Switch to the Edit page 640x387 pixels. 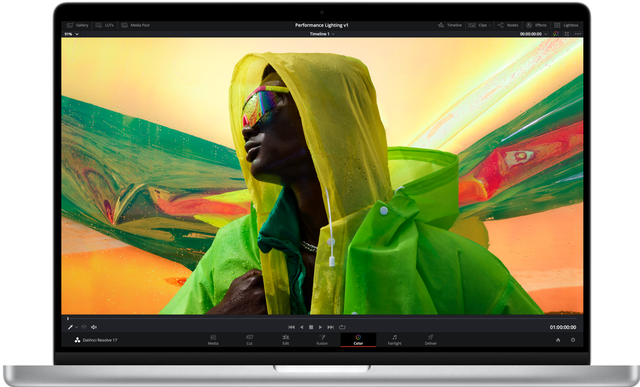tap(286, 340)
